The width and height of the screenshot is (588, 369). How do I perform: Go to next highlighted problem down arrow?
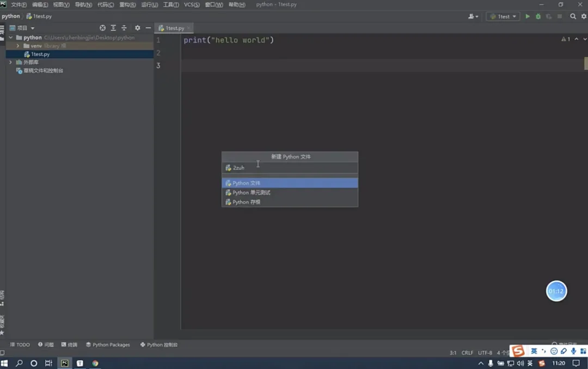pyautogui.click(x=585, y=39)
